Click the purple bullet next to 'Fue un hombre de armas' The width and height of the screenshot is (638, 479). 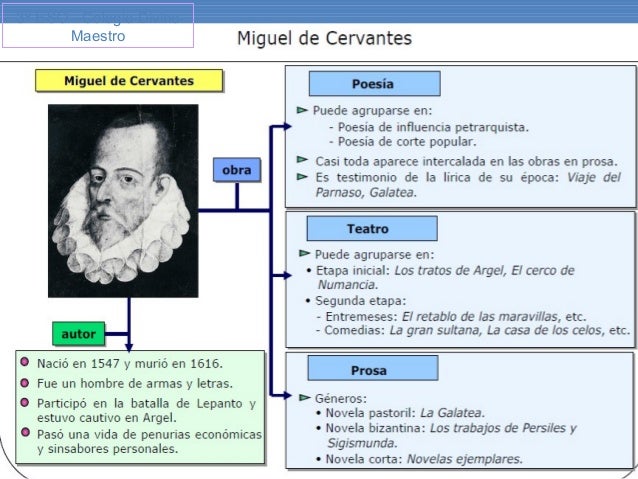click(x=24, y=383)
